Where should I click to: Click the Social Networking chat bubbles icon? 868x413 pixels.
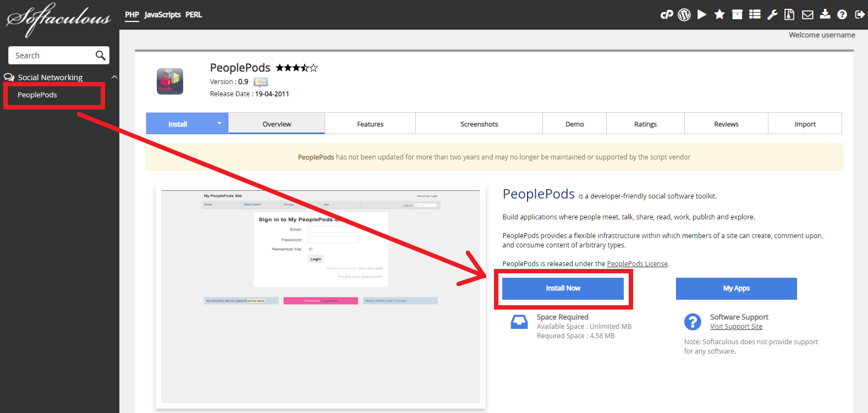click(x=9, y=78)
